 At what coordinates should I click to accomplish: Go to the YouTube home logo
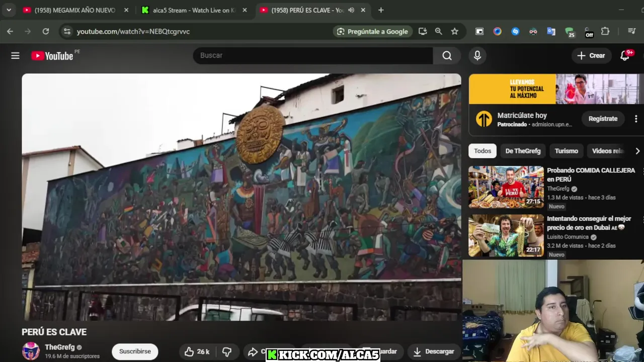(x=52, y=56)
